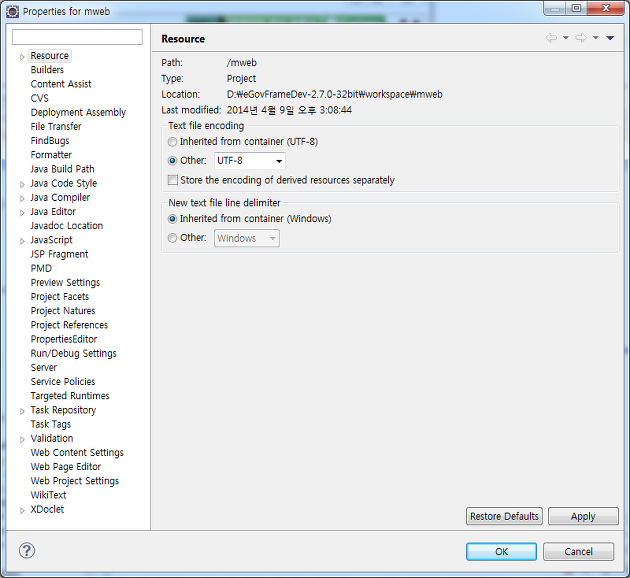Click the filter text input field

77,37
